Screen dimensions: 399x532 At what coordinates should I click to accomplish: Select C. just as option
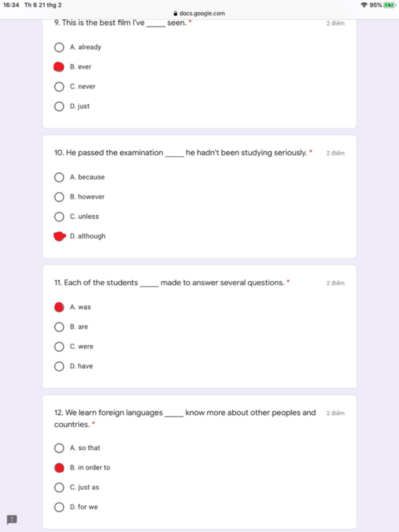[x=59, y=488]
